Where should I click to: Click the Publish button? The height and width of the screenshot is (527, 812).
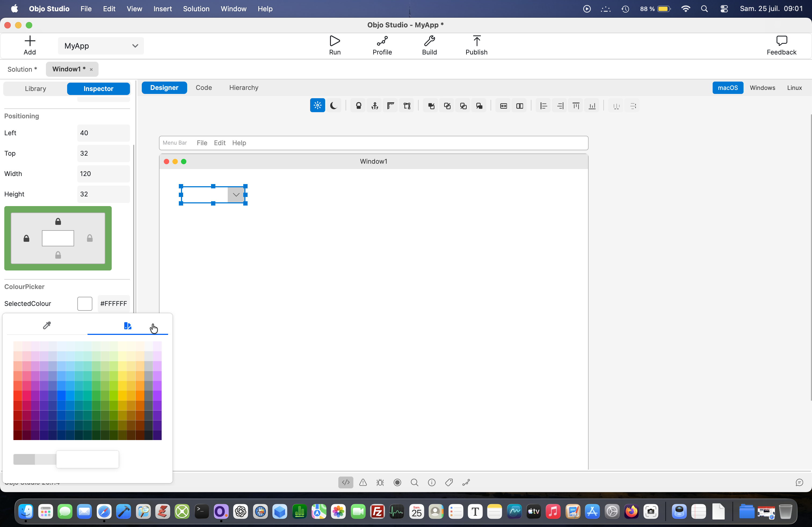point(476,45)
